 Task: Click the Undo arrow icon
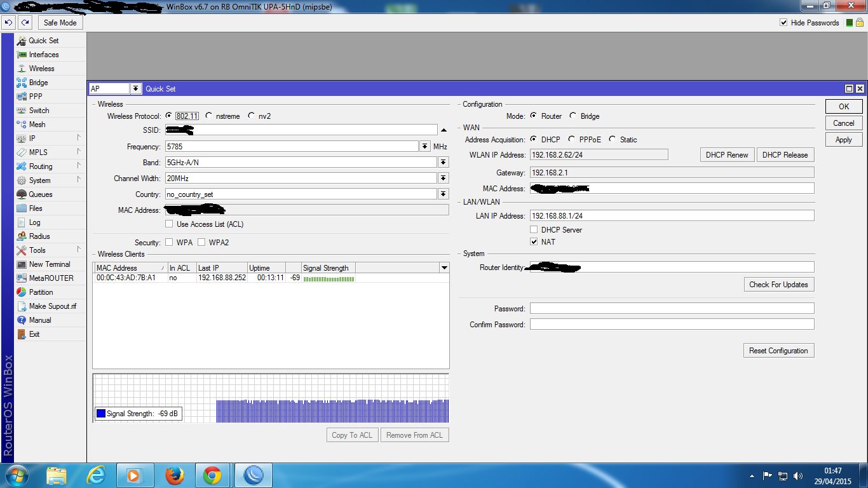(x=8, y=23)
